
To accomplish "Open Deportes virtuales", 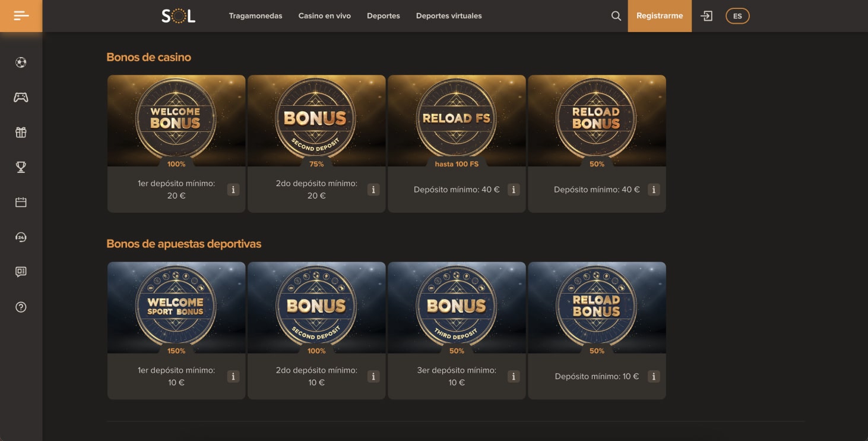I will 449,16.
